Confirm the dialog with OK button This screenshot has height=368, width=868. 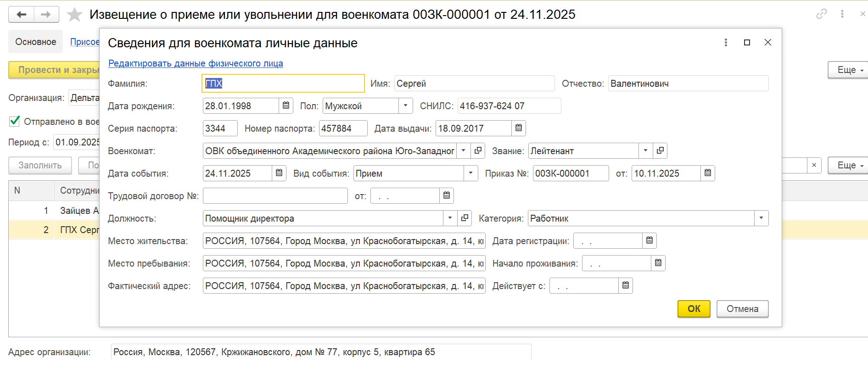(x=694, y=309)
